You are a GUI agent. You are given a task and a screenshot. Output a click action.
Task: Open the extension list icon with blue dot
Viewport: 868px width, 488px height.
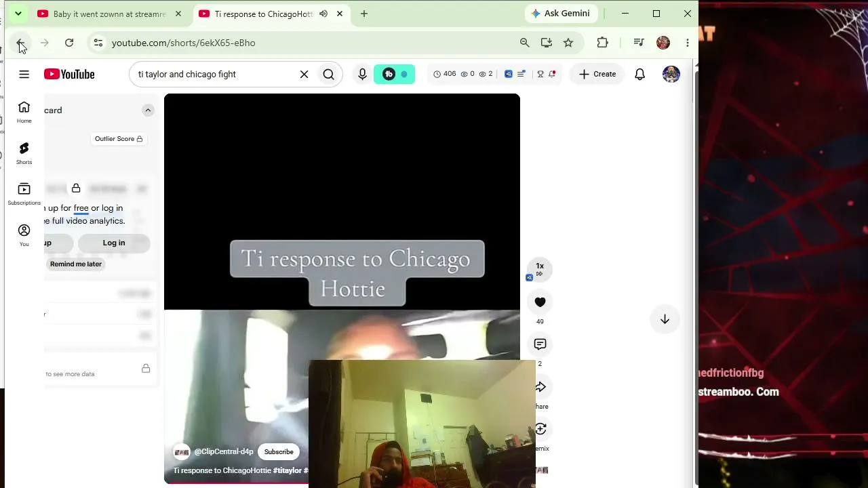tap(521, 74)
